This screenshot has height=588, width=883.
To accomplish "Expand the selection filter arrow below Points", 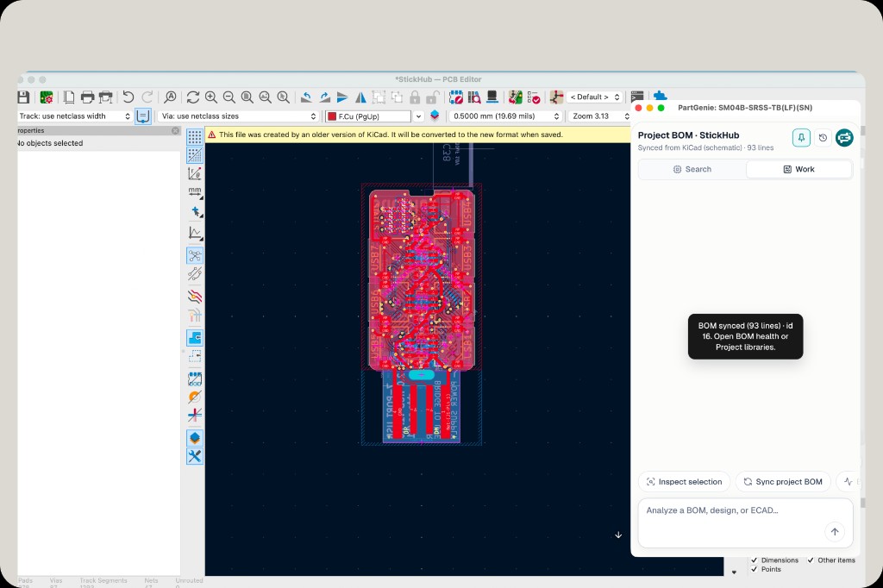I will pos(734,572).
